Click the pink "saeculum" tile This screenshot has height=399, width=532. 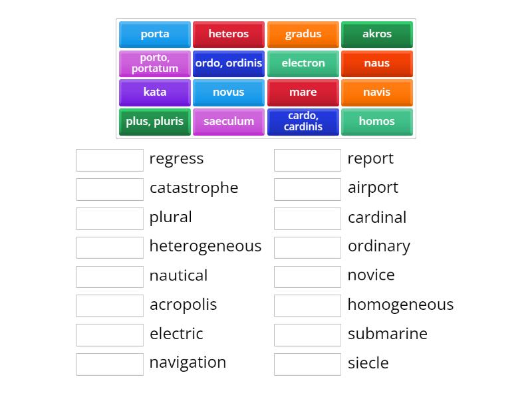[x=229, y=122]
